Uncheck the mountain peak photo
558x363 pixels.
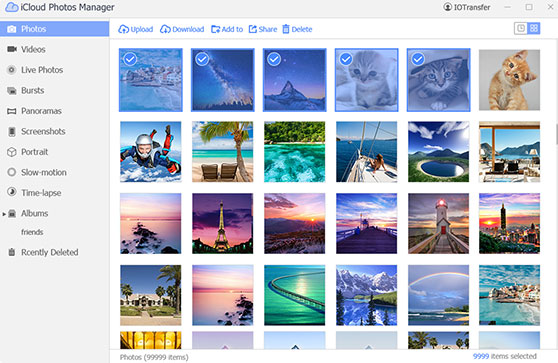pos(274,59)
